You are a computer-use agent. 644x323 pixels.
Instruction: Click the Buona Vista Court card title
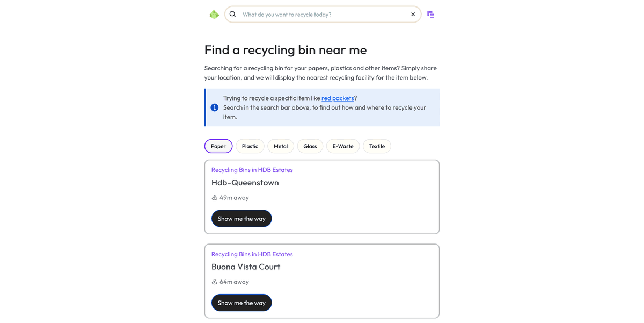[246, 267]
